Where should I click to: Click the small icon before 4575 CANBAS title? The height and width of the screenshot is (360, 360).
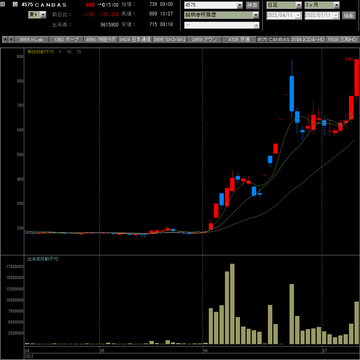15,5
